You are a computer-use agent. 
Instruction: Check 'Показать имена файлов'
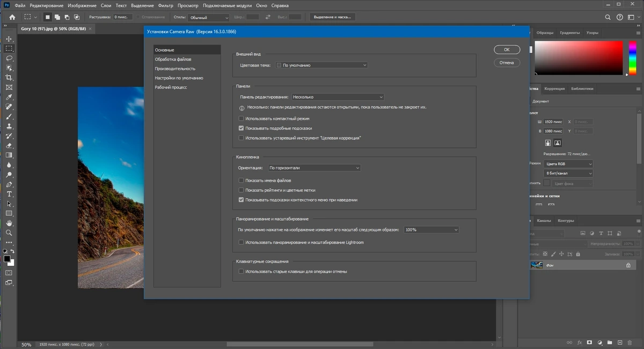pyautogui.click(x=241, y=180)
